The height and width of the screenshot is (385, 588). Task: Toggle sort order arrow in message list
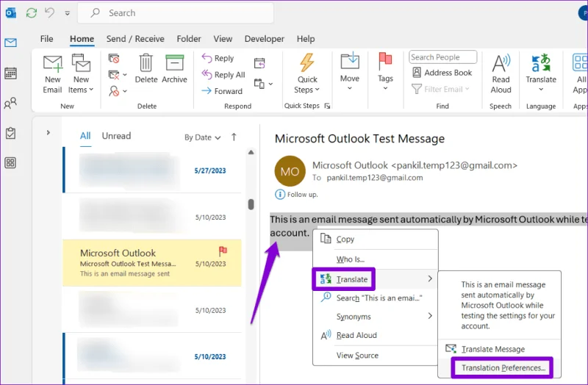pyautogui.click(x=234, y=137)
